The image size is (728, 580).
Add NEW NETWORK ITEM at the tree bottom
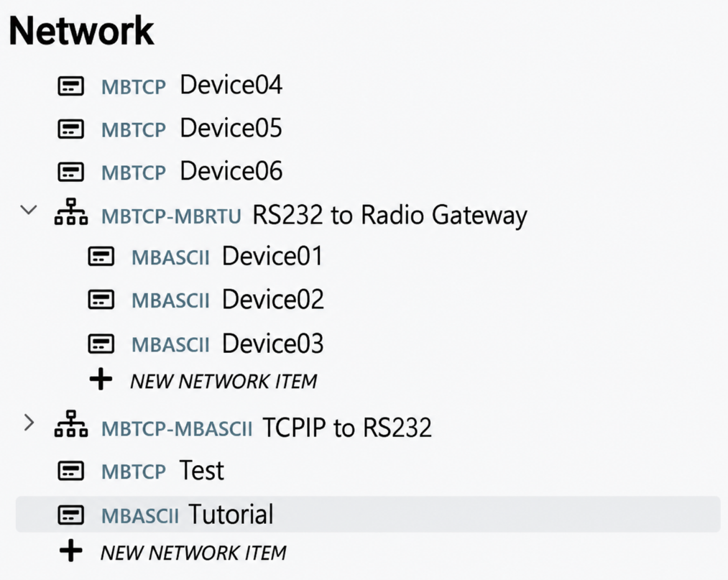pyautogui.click(x=193, y=553)
